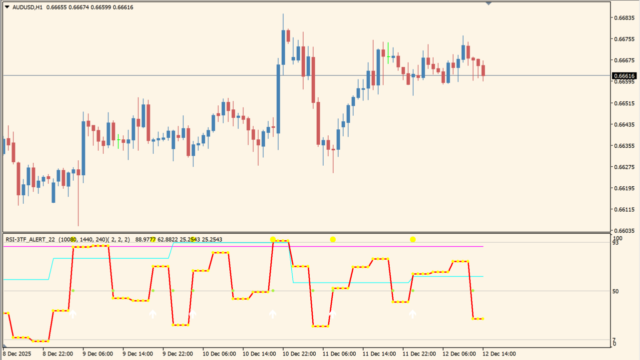Click the 10 Dec 14:00 time label

[258, 354]
